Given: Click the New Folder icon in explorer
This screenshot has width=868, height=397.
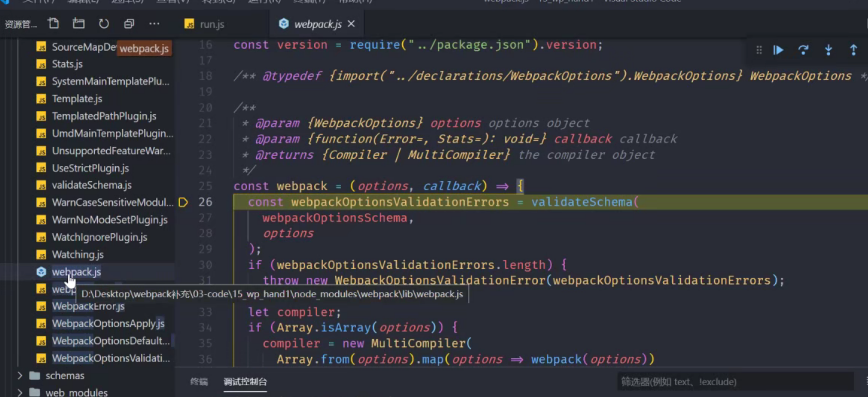Looking at the screenshot, I should click(x=78, y=23).
